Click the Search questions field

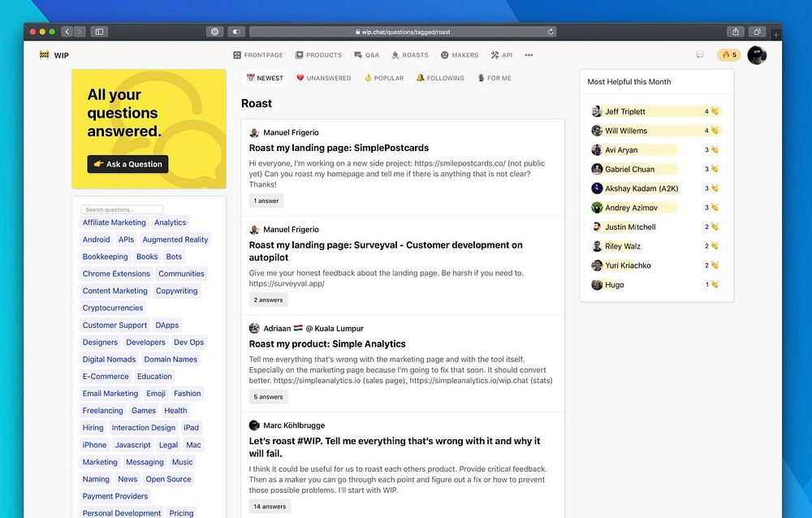[x=123, y=209]
